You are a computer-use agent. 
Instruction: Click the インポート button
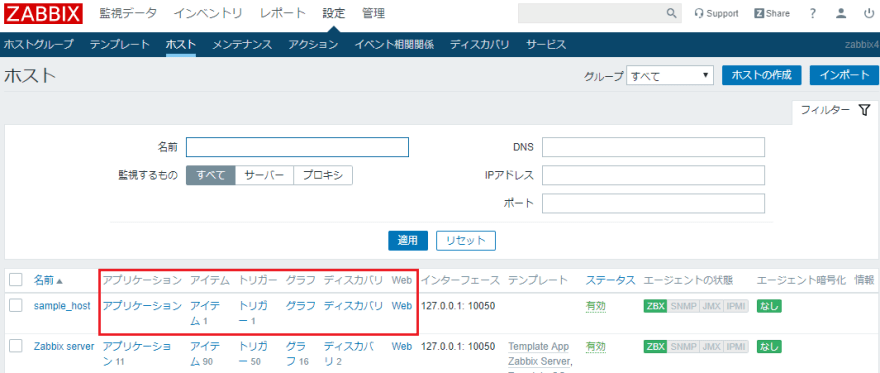(844, 76)
